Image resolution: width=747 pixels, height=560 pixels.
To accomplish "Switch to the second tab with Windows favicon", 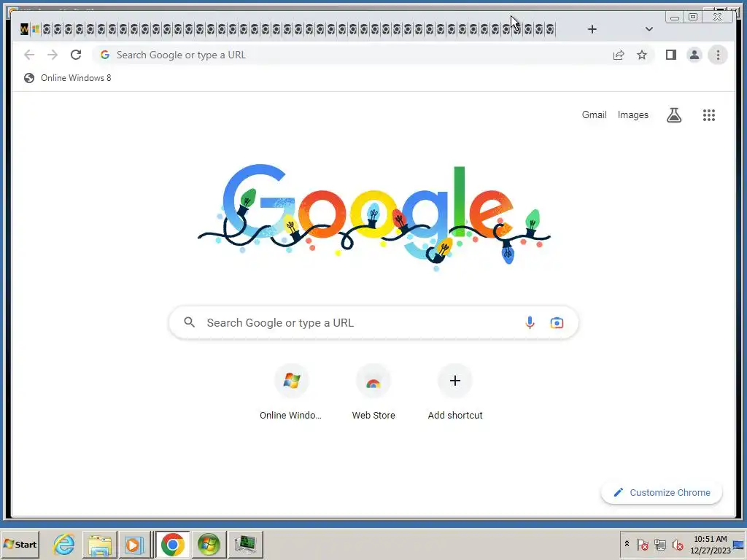I will [35, 29].
